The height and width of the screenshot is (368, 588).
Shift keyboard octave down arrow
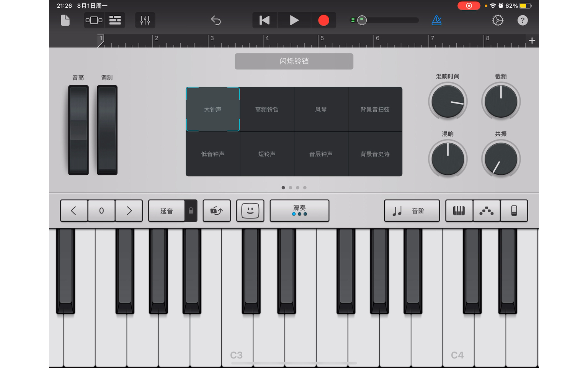74,210
